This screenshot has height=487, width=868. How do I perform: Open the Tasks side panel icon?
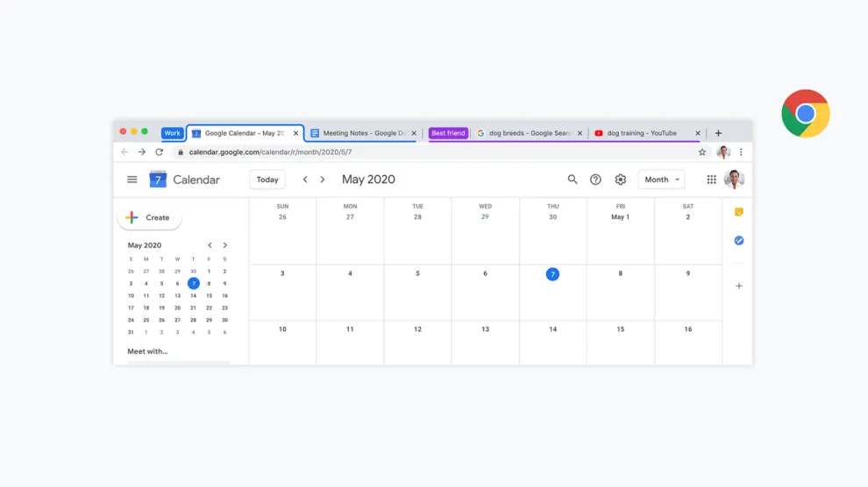pos(738,240)
